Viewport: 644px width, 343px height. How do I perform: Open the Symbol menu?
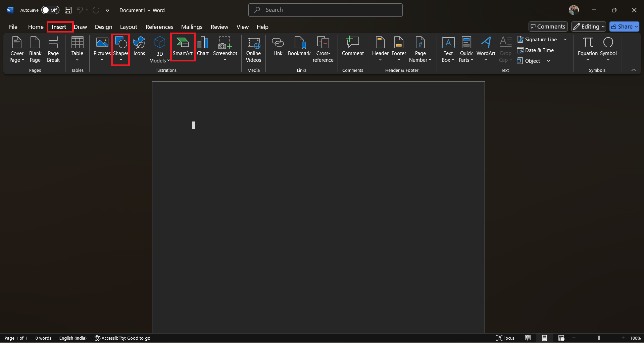tap(608, 49)
